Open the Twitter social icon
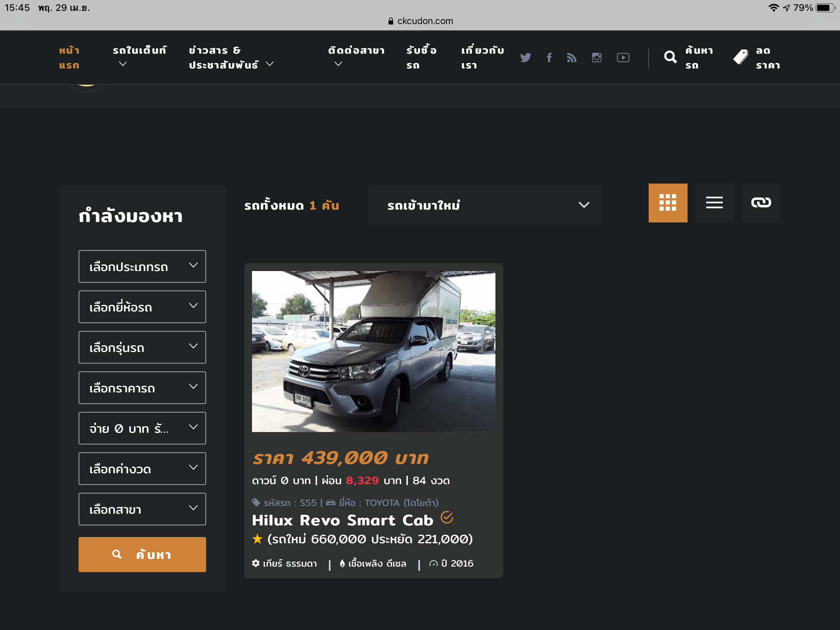This screenshot has height=630, width=840. (525, 58)
